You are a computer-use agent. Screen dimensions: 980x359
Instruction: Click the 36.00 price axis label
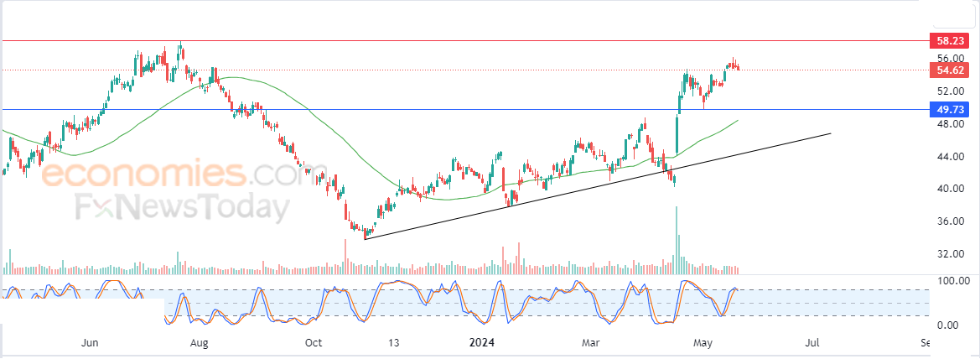click(x=949, y=221)
